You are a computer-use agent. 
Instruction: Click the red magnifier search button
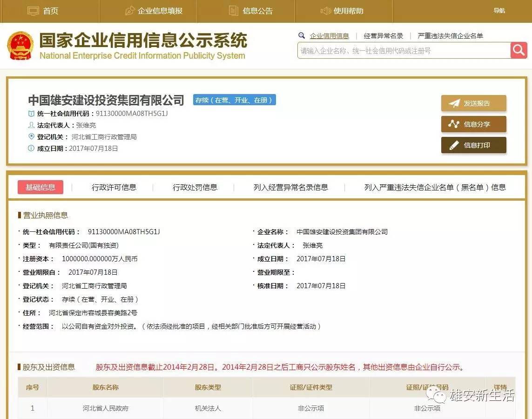(519, 50)
